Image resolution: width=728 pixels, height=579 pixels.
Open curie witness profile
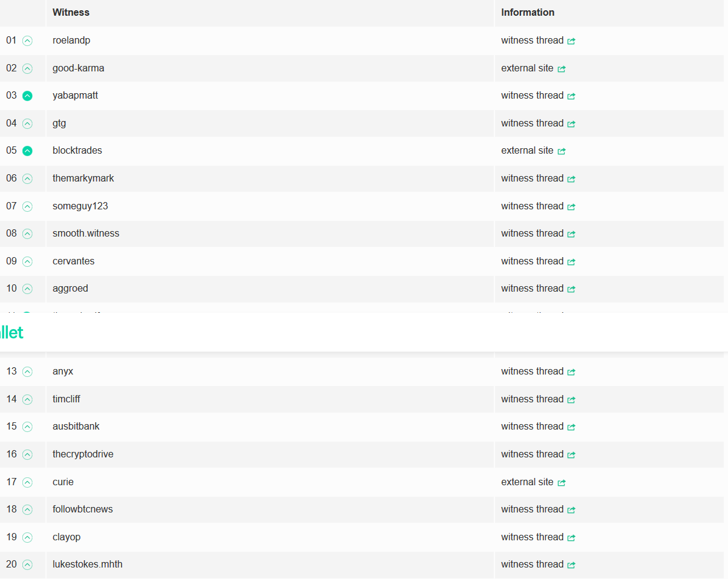63,482
